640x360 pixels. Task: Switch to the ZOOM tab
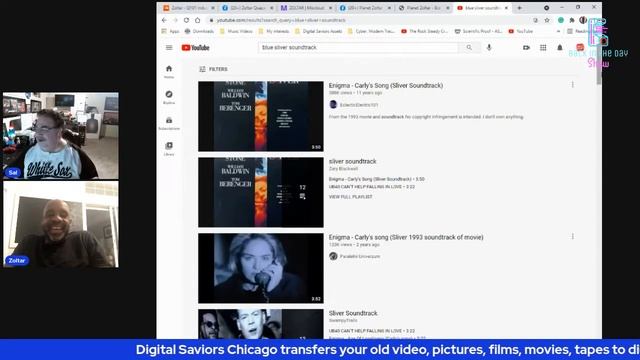pyautogui.click(x=306, y=8)
